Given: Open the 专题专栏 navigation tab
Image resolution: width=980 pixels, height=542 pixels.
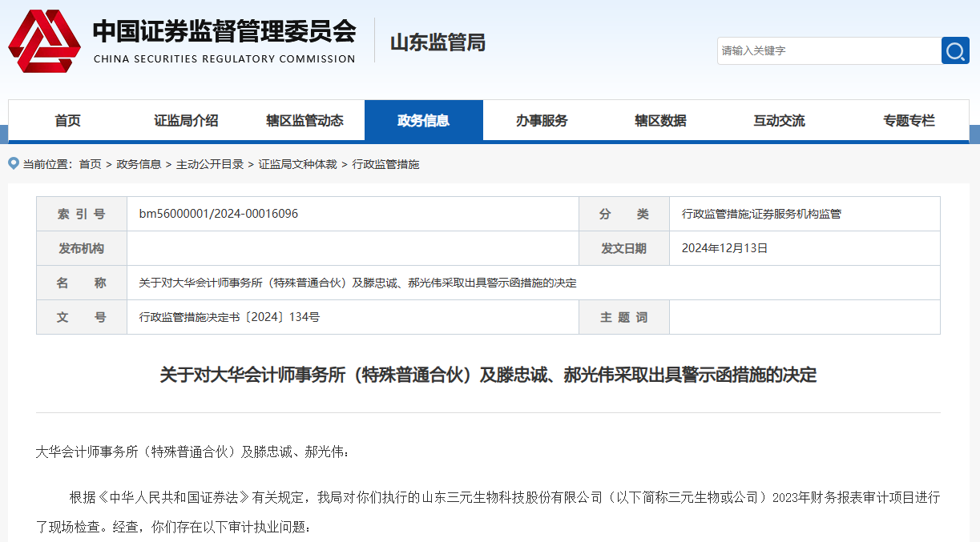Looking at the screenshot, I should (909, 121).
